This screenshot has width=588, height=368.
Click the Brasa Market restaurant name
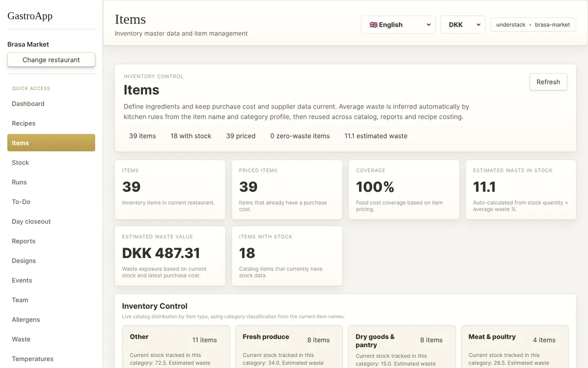[28, 44]
